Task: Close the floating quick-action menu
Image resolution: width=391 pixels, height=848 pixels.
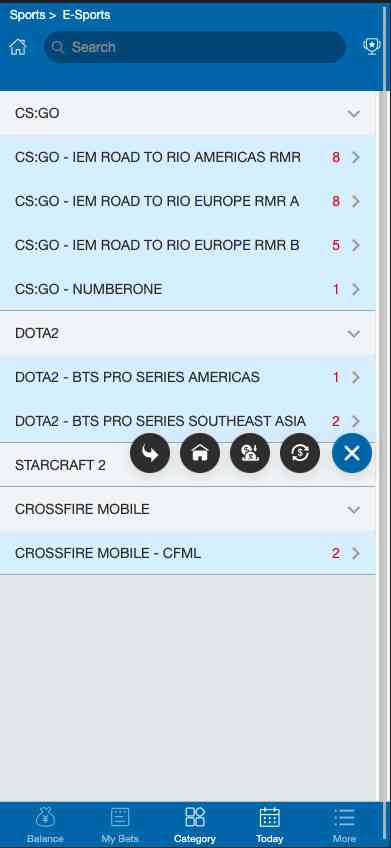Action: [x=352, y=453]
